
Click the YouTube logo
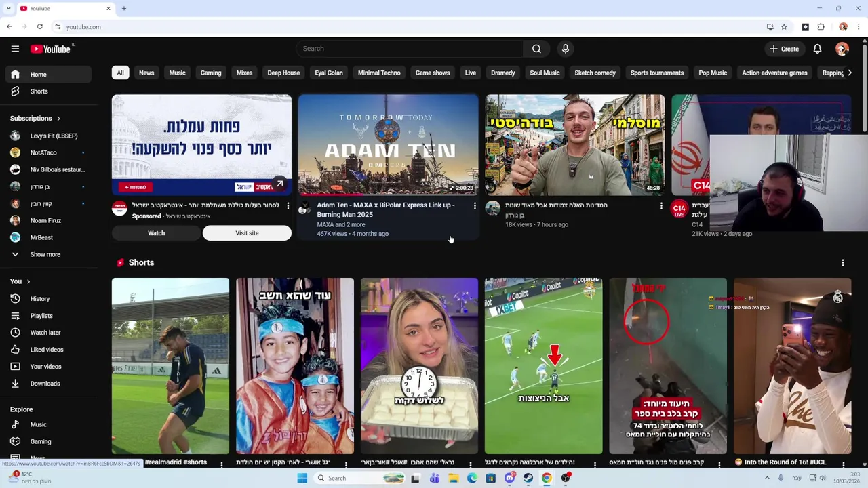(x=50, y=49)
